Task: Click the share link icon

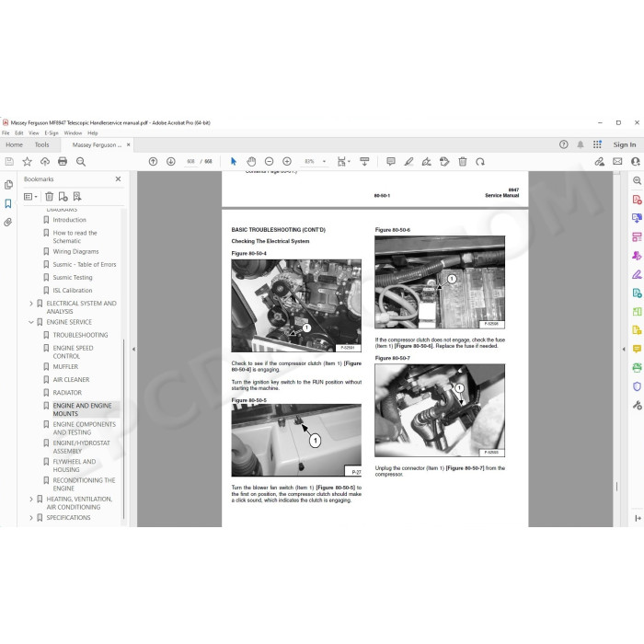Action: [x=599, y=161]
